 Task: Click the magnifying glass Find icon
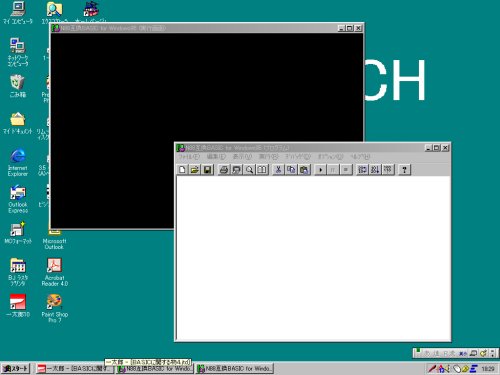click(249, 170)
